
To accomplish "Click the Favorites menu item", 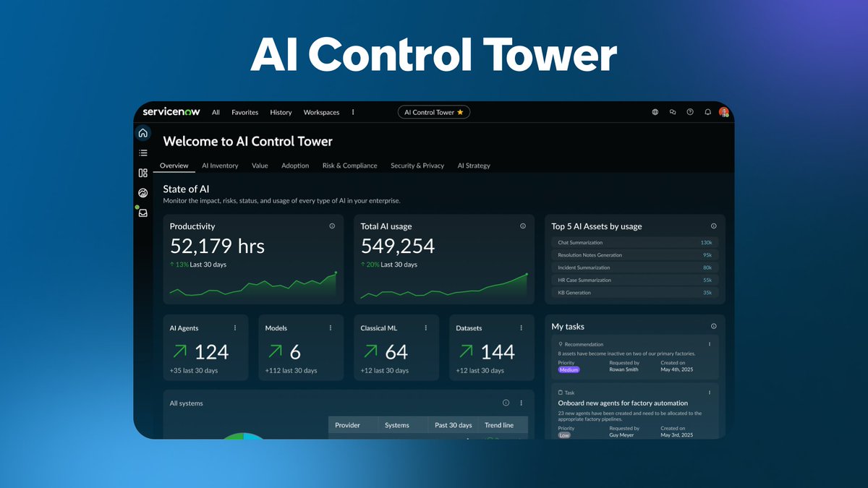I will point(244,112).
